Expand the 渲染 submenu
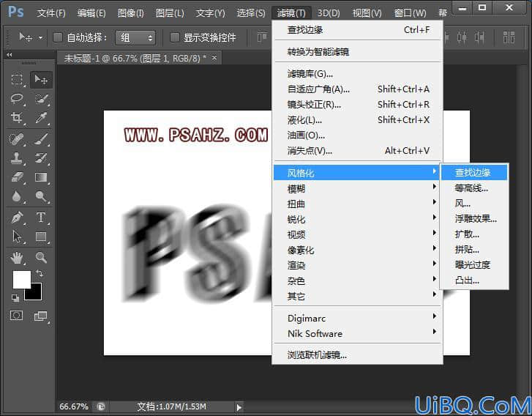The image size is (532, 416). coord(357,265)
